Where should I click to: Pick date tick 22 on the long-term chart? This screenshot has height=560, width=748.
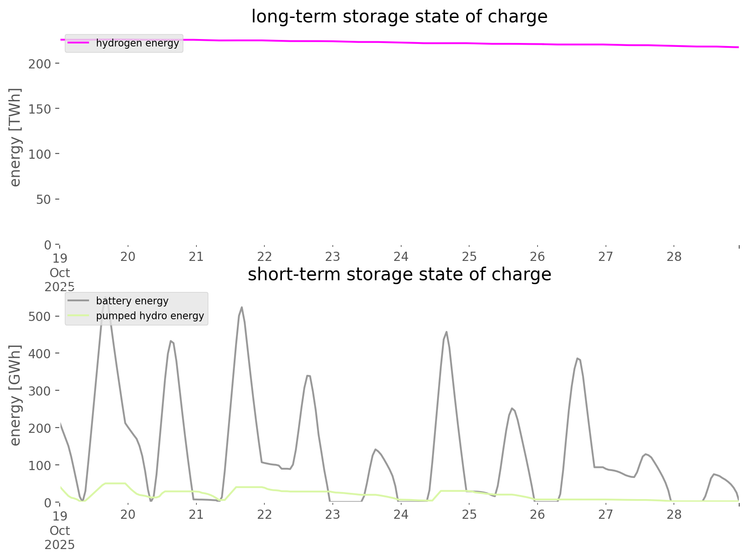tap(264, 257)
